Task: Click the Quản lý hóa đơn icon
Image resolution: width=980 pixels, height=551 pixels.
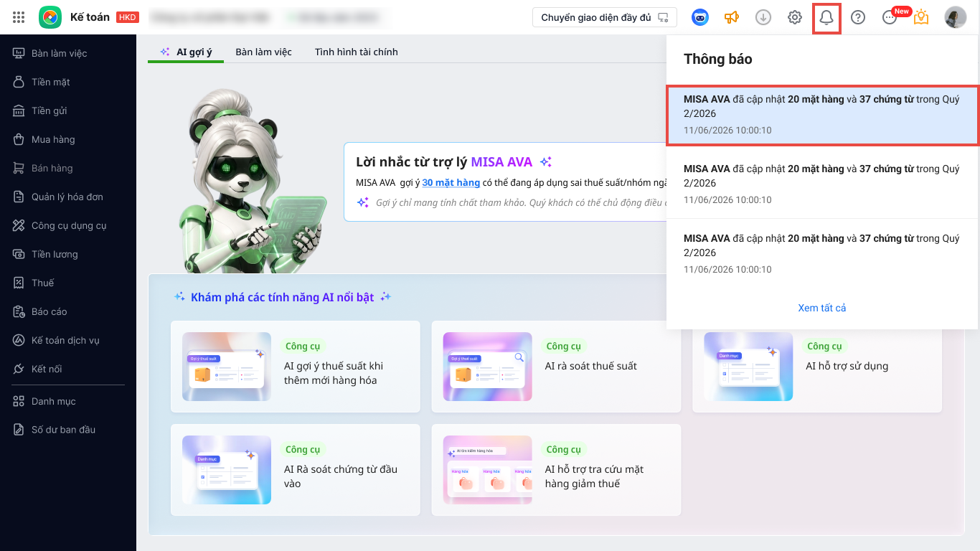Action: point(19,197)
